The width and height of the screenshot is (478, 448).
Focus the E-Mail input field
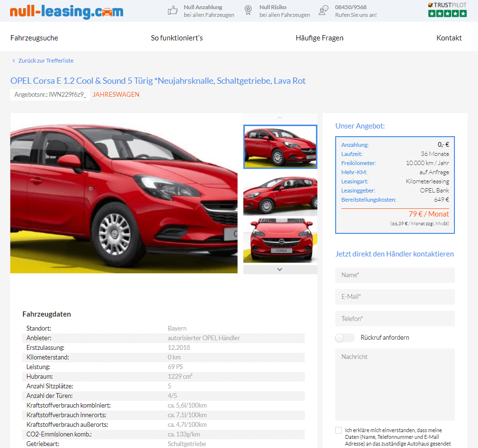pyautogui.click(x=395, y=297)
